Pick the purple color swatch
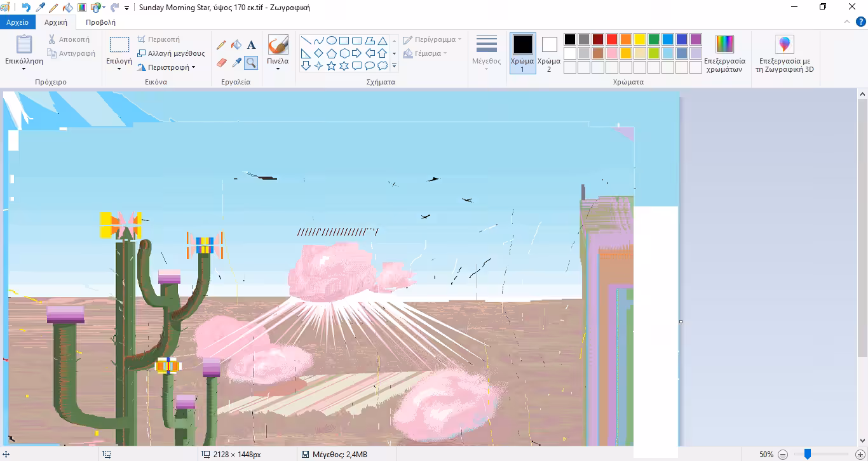 pos(695,39)
